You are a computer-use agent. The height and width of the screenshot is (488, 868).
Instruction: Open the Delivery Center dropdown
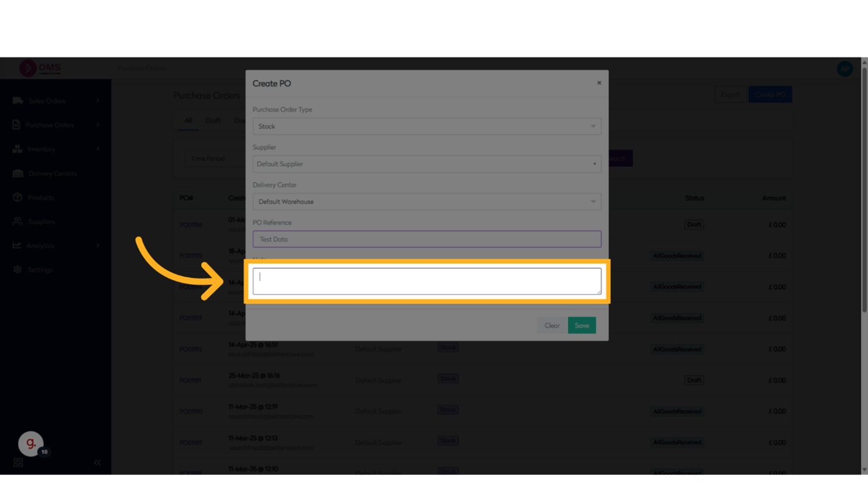[x=427, y=202]
